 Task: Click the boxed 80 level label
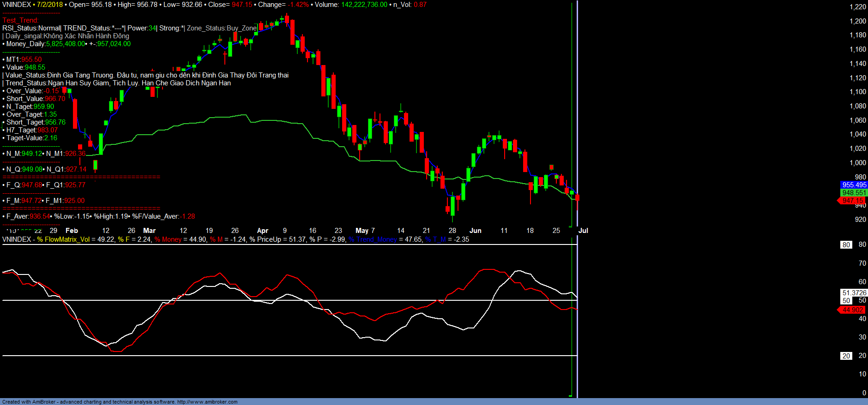pos(846,245)
